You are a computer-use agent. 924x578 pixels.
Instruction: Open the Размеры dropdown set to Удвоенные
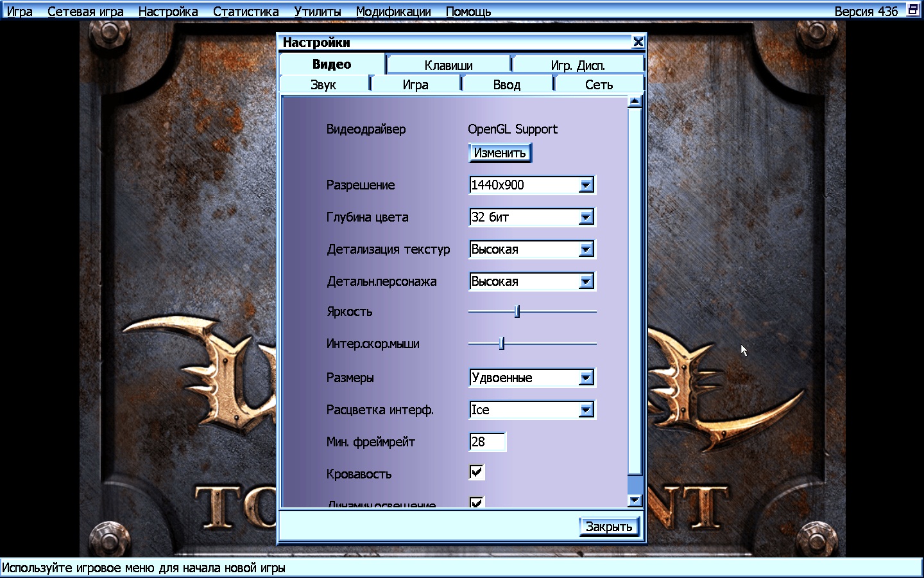pyautogui.click(x=532, y=378)
